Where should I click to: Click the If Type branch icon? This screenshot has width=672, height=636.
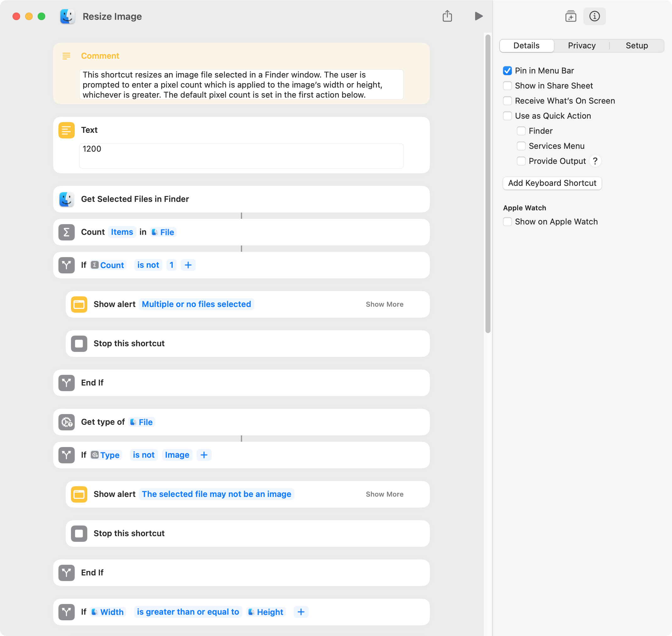[67, 455]
